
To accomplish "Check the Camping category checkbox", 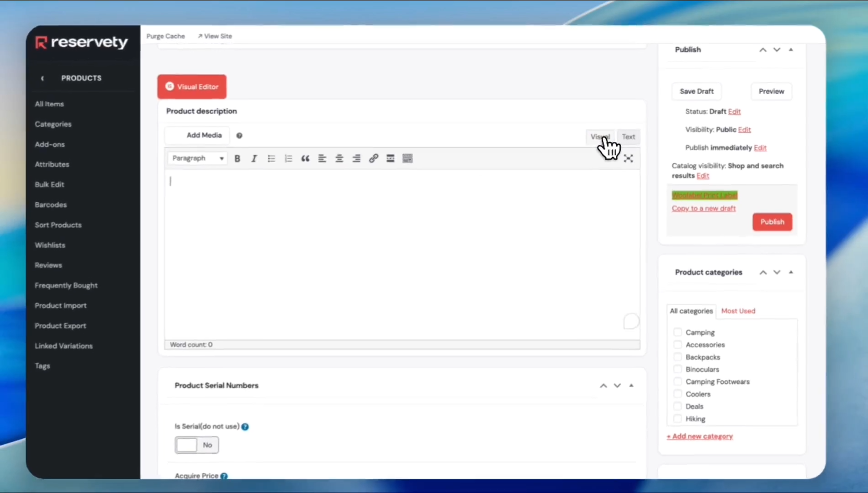I will [677, 332].
